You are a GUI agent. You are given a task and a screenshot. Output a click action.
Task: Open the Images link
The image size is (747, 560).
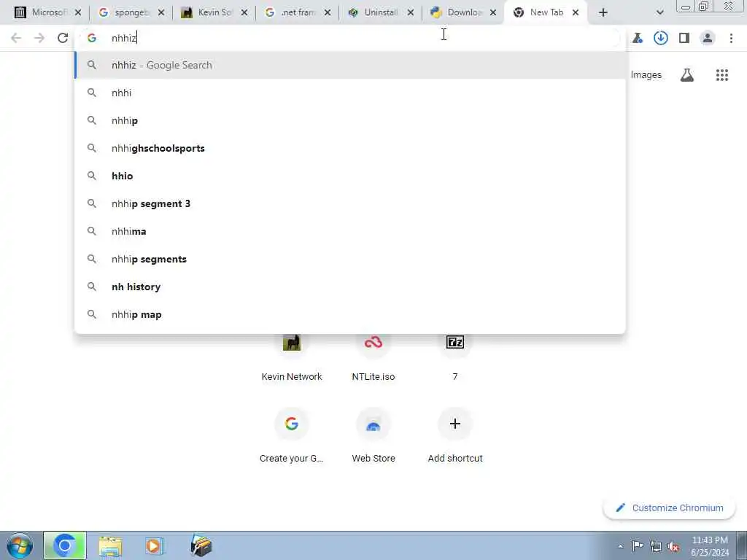point(646,75)
